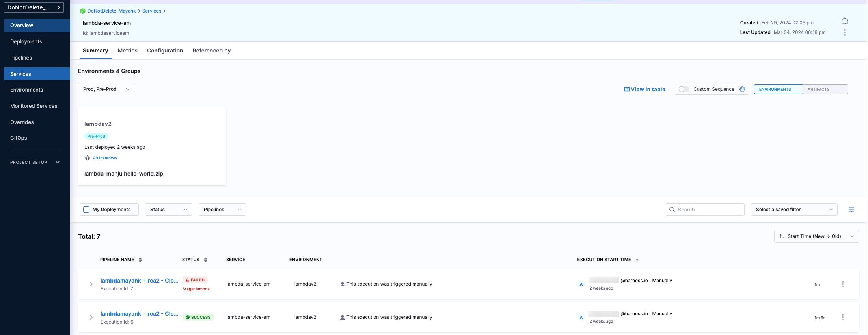Check the My Deployments checkbox

pyautogui.click(x=87, y=210)
